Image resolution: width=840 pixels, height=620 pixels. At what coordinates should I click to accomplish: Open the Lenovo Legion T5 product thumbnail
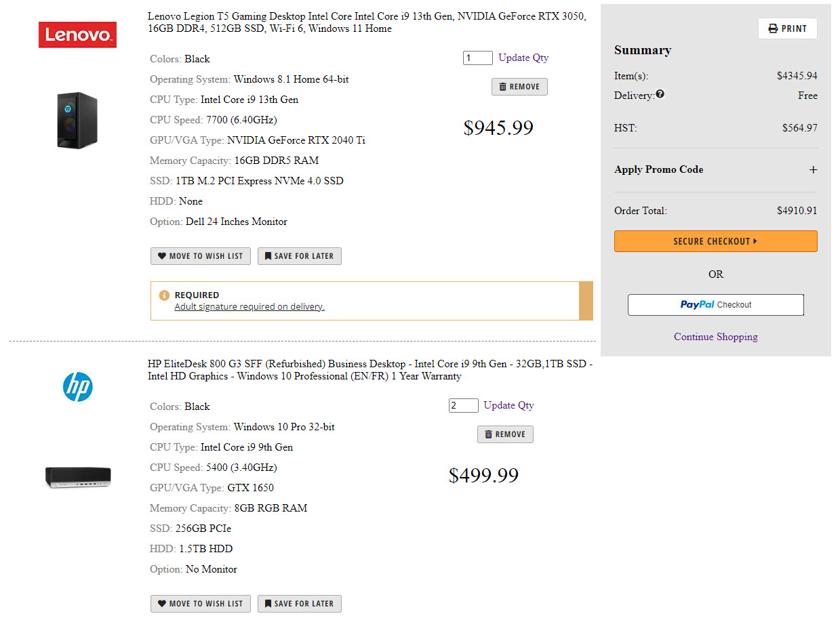[77, 121]
